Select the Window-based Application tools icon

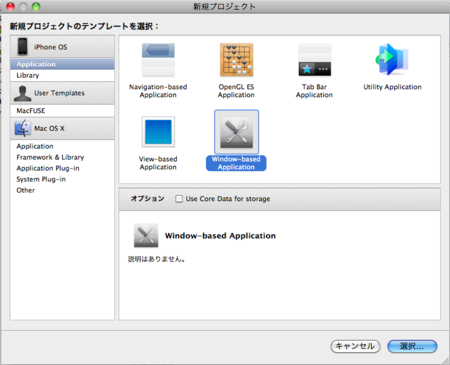click(x=236, y=132)
